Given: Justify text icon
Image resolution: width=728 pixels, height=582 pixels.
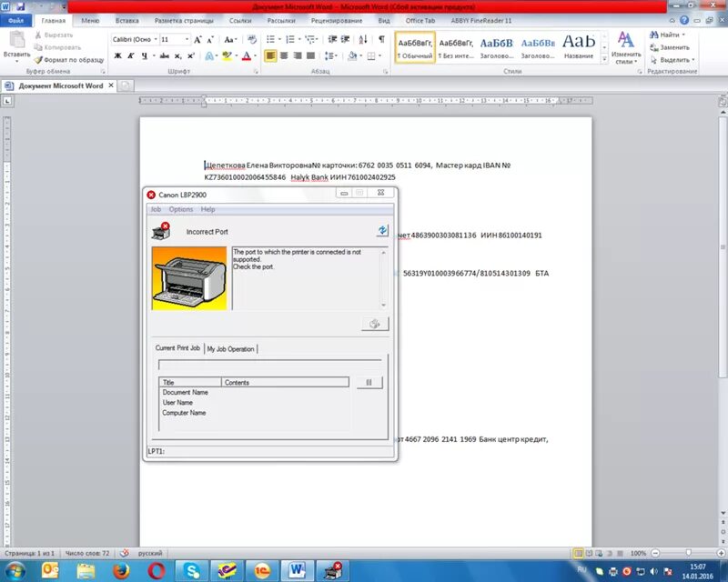Looking at the screenshot, I should [310, 55].
